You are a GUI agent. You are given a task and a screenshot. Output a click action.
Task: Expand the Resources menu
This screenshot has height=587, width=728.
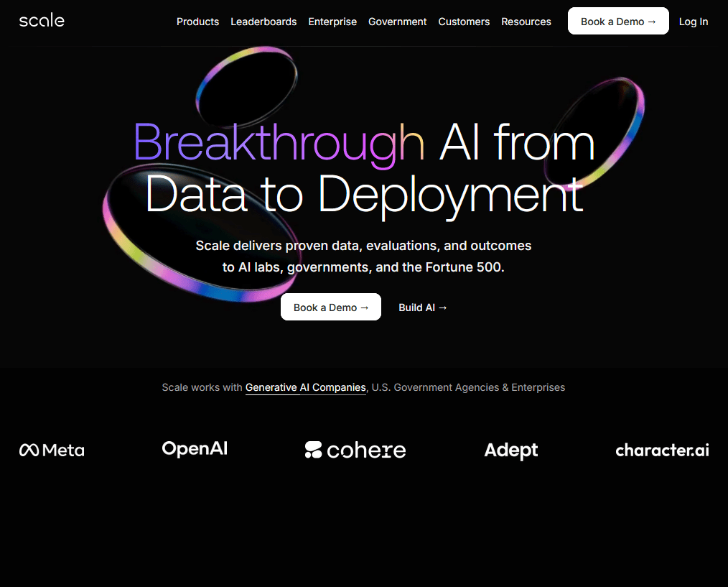tap(526, 22)
